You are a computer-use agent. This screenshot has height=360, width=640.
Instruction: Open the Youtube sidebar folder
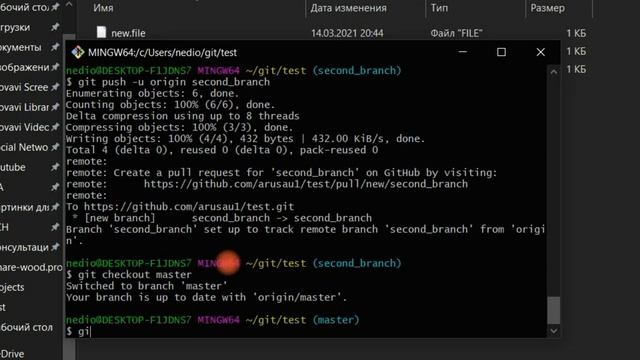pos(13,167)
